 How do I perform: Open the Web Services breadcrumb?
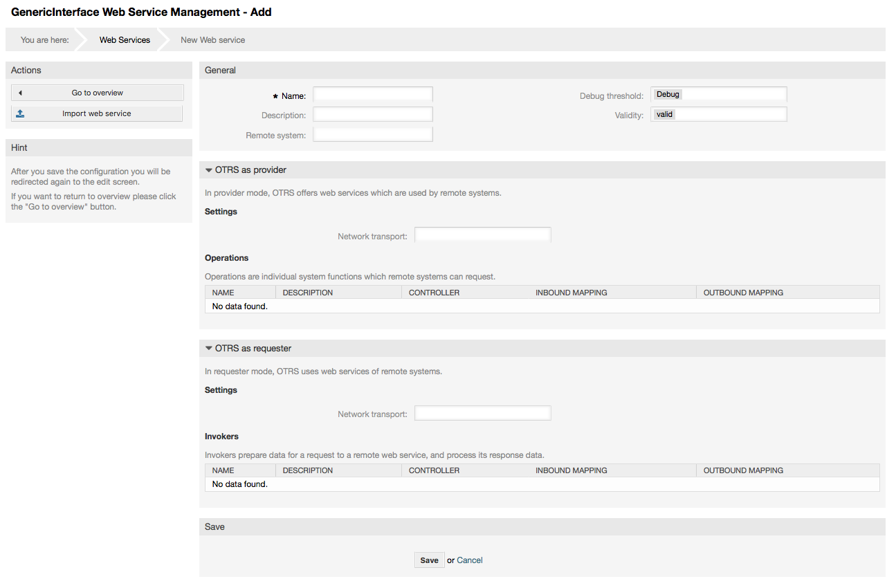point(125,40)
